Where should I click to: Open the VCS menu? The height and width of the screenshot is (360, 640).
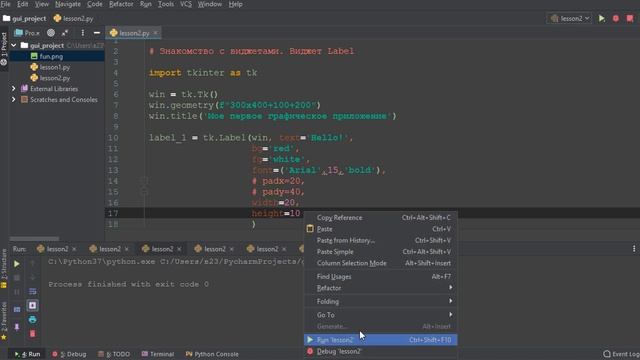click(x=186, y=4)
